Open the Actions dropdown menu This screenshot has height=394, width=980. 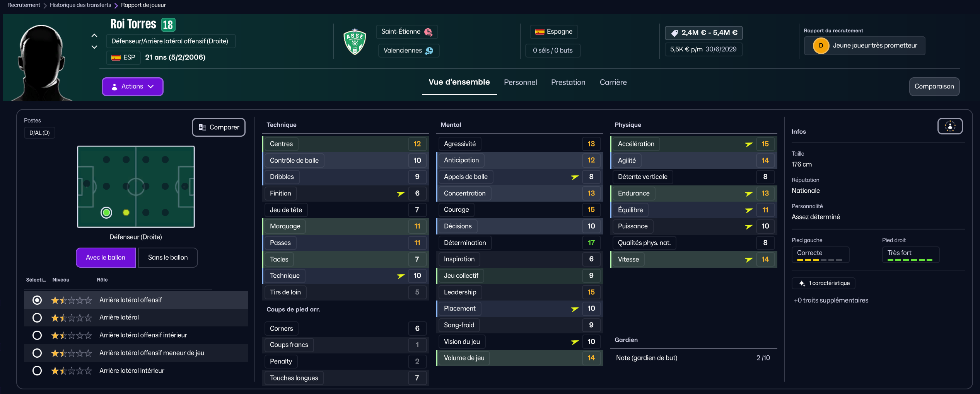click(x=132, y=87)
